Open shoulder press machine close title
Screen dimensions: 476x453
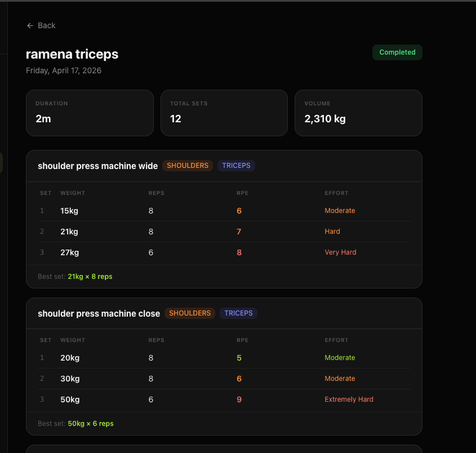point(99,313)
